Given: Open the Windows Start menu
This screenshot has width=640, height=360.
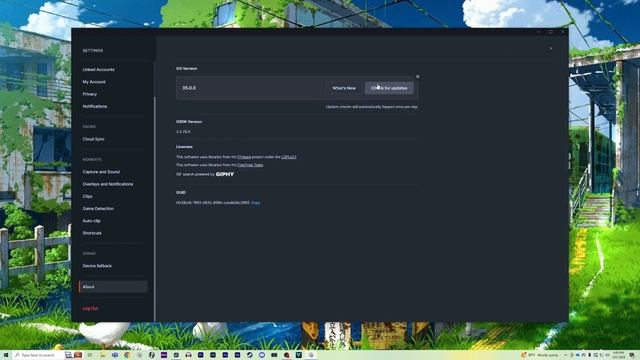Looking at the screenshot, I should (x=6, y=355).
